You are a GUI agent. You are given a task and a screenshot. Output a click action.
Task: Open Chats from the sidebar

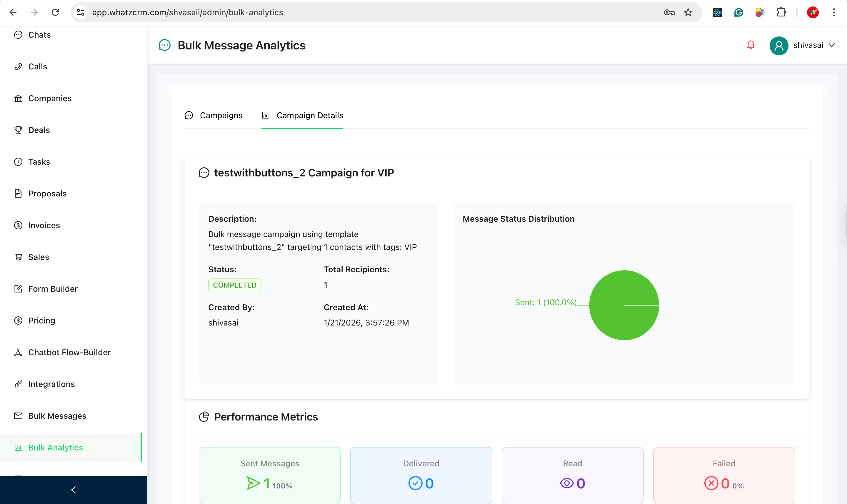pyautogui.click(x=39, y=35)
